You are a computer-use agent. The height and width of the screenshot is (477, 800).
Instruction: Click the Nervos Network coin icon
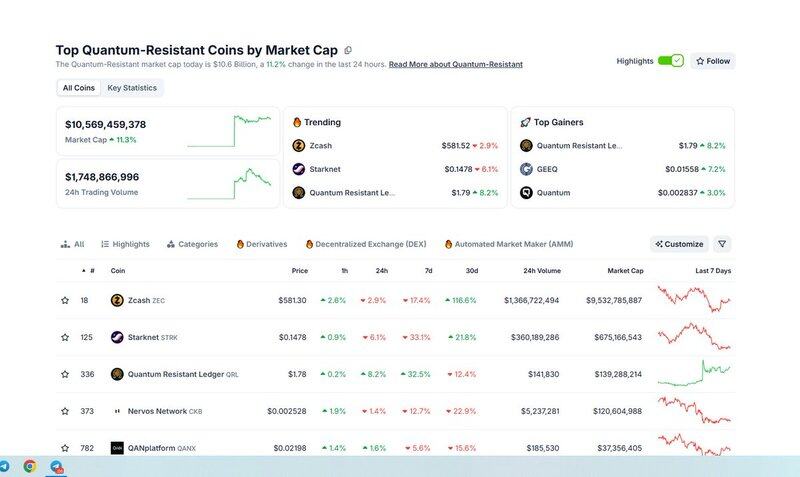pyautogui.click(x=117, y=411)
